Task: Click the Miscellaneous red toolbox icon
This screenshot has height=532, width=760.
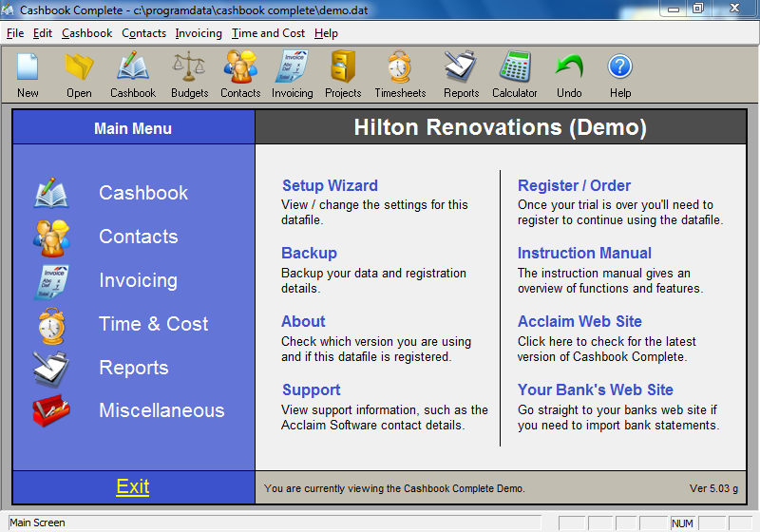Action: coord(51,410)
